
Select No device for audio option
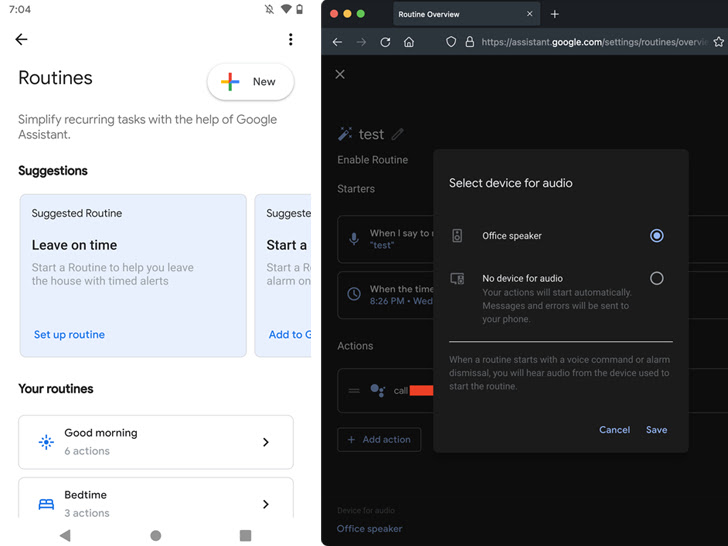(x=656, y=279)
